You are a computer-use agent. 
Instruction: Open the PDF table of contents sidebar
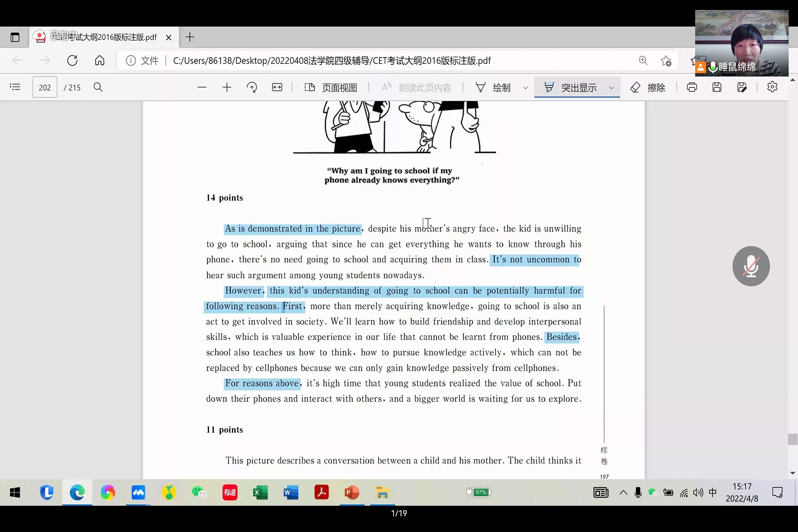(15, 87)
